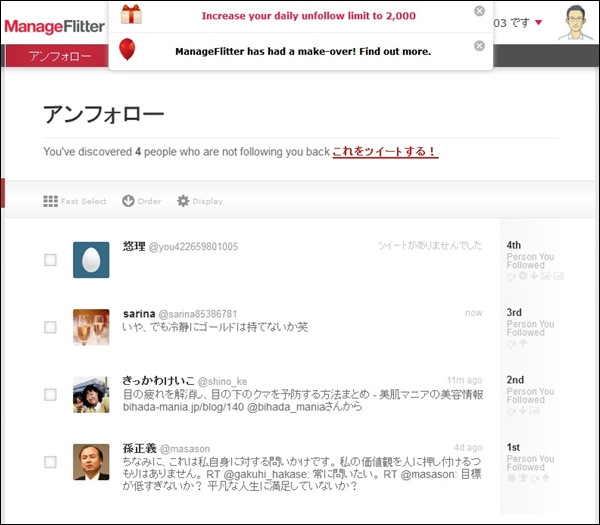The width and height of the screenshot is (600, 525).
Task: Open the increase daily unfollow limit link
Action: pyautogui.click(x=308, y=16)
